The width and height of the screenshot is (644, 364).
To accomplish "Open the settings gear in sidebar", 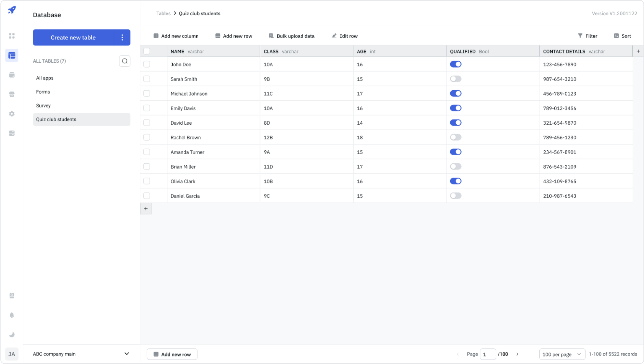I will tap(12, 114).
